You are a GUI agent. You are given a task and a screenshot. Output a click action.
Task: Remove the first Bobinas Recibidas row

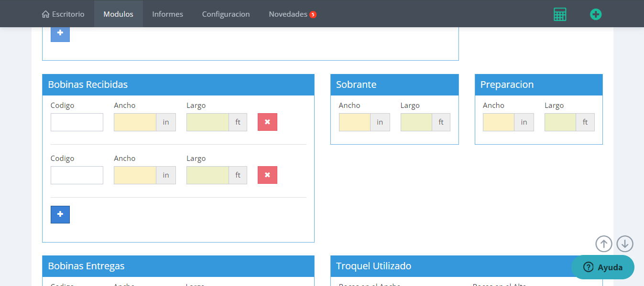[x=267, y=122]
